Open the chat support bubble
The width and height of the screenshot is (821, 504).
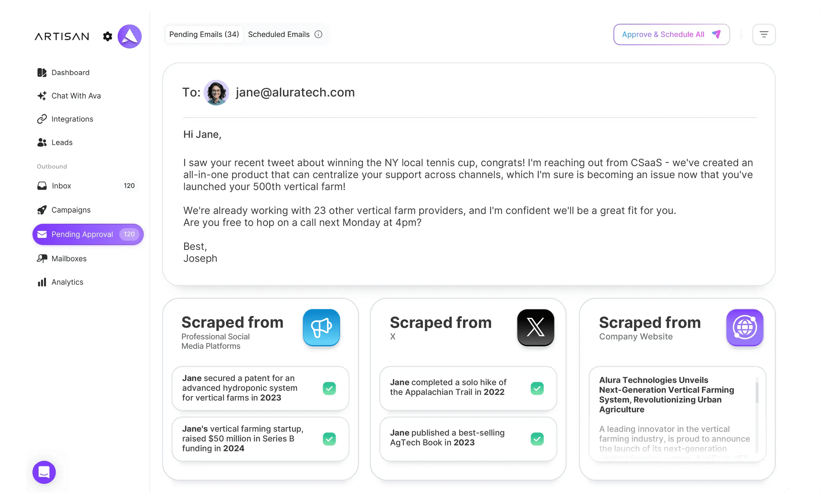point(44,472)
